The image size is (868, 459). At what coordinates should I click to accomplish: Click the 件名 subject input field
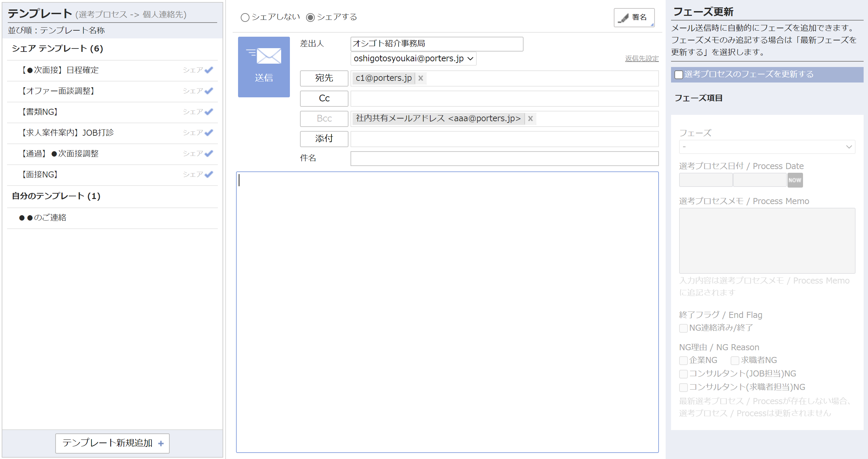pos(504,158)
